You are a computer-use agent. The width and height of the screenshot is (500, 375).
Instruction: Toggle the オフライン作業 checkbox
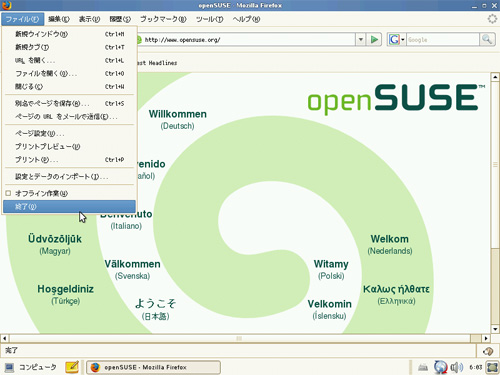[8, 193]
